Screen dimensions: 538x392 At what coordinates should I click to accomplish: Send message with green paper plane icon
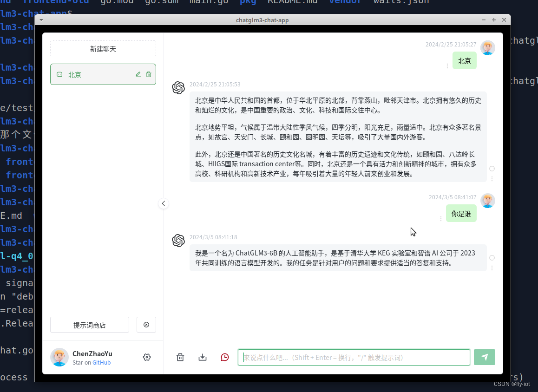point(485,357)
